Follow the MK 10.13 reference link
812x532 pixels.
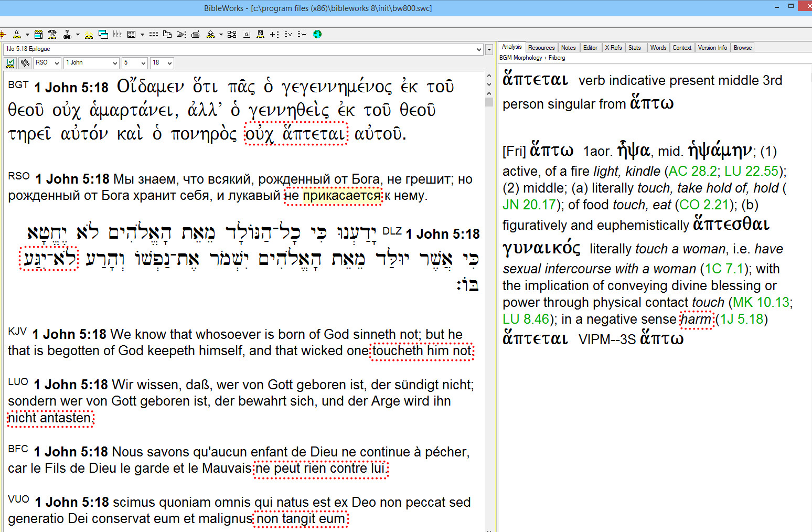(x=761, y=302)
